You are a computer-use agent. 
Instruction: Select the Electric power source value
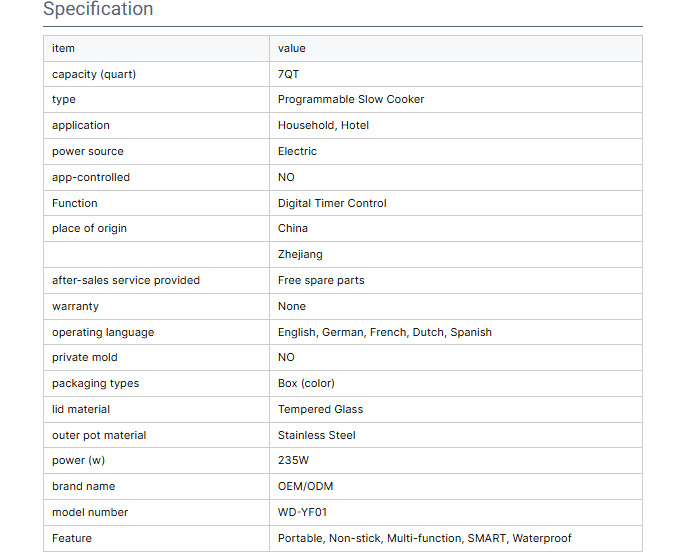(x=297, y=152)
